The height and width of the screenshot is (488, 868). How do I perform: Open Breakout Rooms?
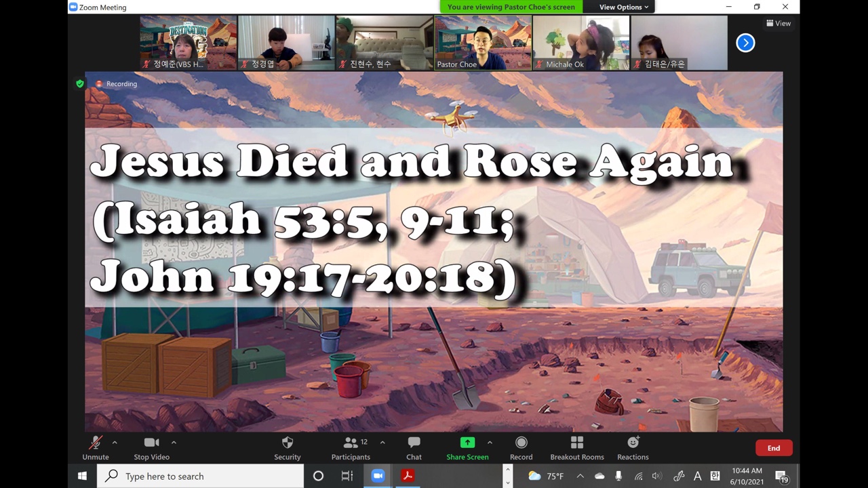click(x=576, y=448)
